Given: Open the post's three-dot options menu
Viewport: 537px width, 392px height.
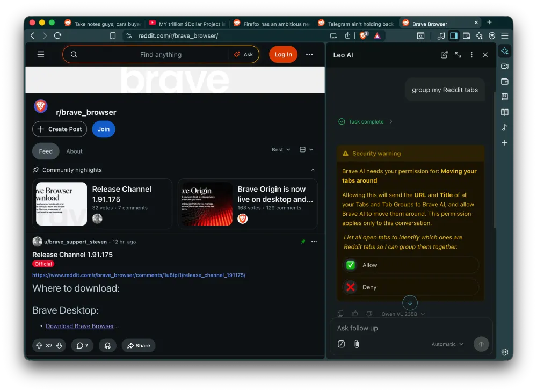Looking at the screenshot, I should (x=314, y=242).
